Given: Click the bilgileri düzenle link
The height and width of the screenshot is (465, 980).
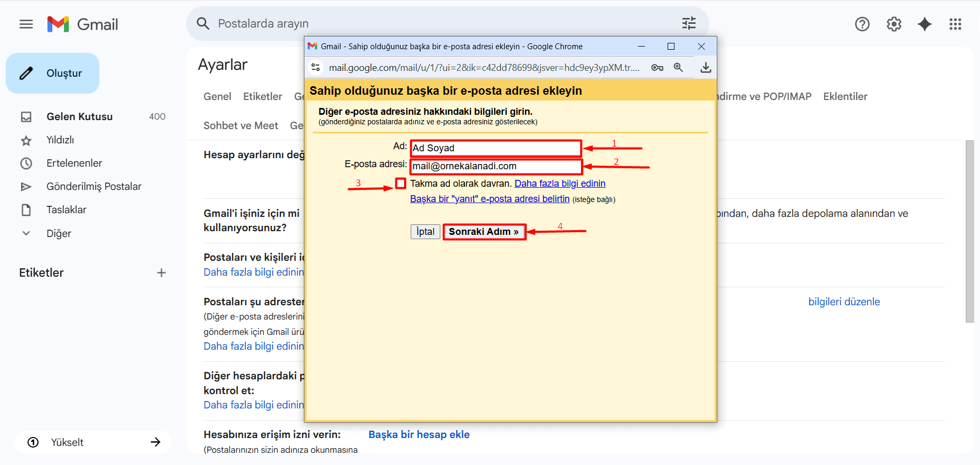Looking at the screenshot, I should point(844,302).
